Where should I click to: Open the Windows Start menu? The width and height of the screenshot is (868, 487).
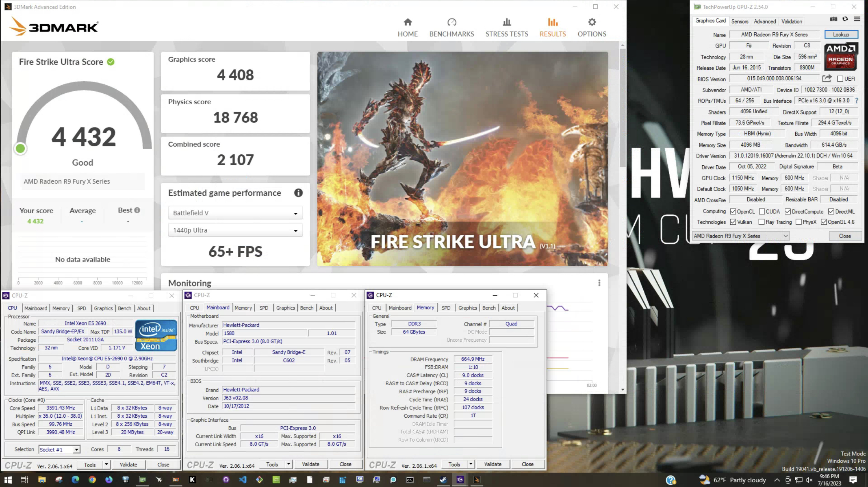[8, 480]
